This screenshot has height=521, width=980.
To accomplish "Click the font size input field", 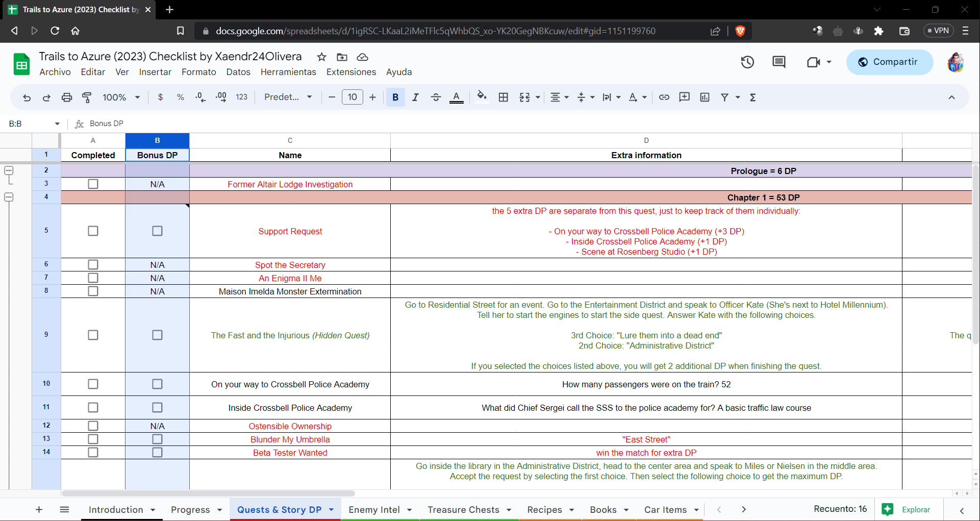I will point(353,97).
